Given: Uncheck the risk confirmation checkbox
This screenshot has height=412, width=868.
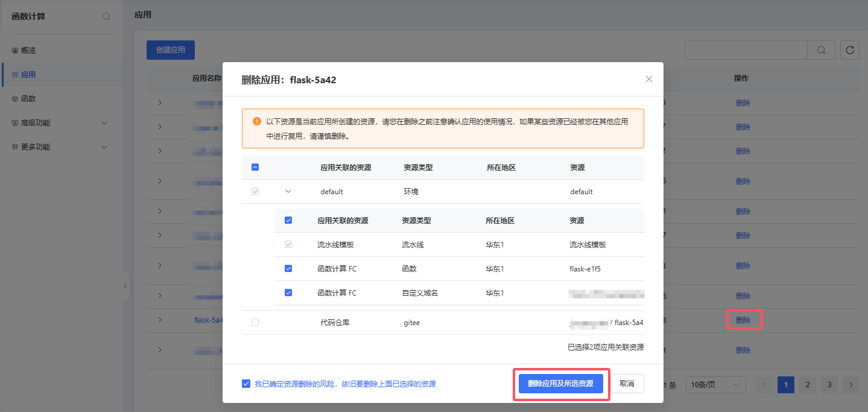Looking at the screenshot, I should pyautogui.click(x=246, y=384).
